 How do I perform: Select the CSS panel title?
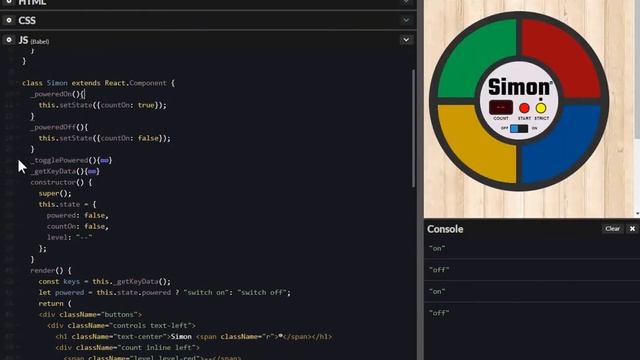click(x=27, y=20)
